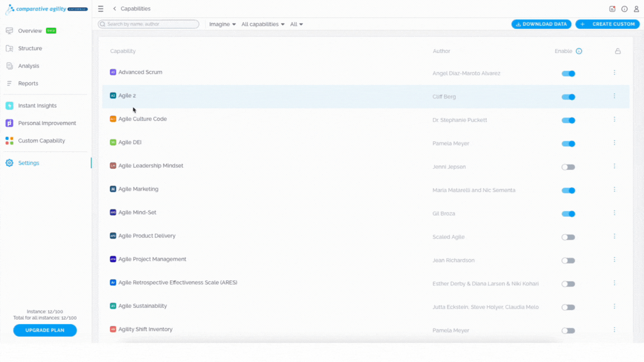Viewport: 644px width, 362px height.
Task: Expand the Imagine dropdown filter
Action: click(x=222, y=24)
